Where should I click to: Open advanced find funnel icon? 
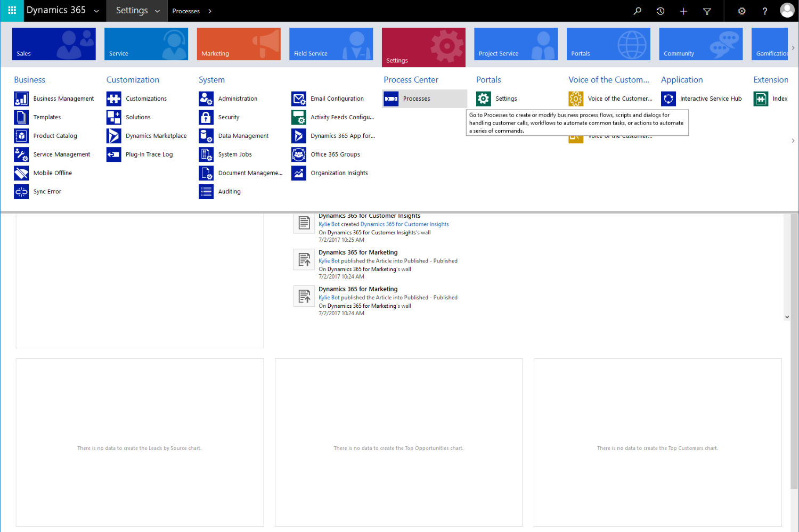pos(707,11)
